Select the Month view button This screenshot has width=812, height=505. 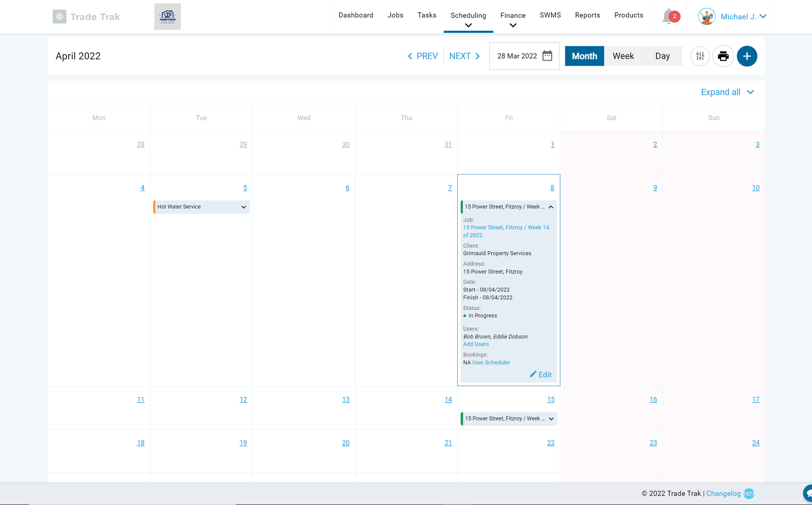tap(584, 56)
